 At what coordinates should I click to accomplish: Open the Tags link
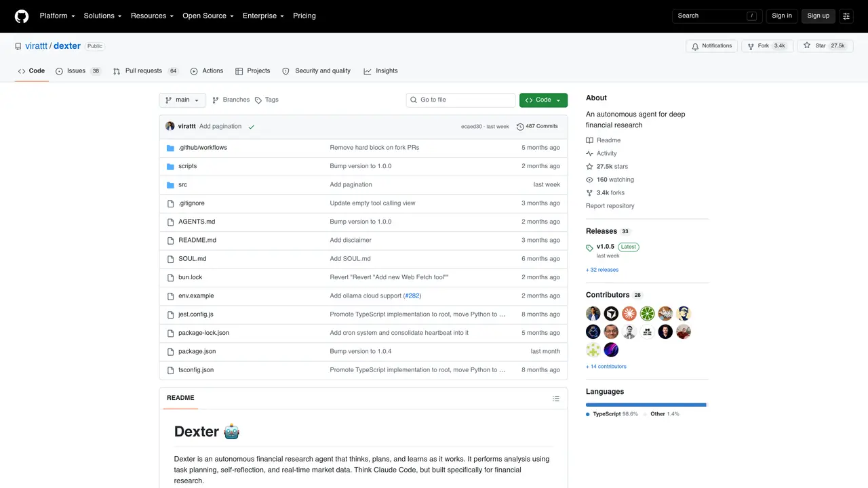[x=267, y=100]
